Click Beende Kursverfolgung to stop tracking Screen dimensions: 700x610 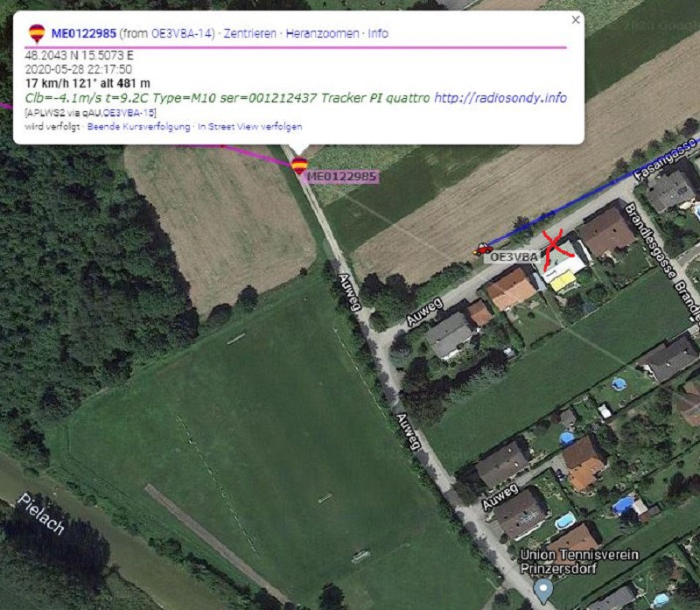coord(139,126)
